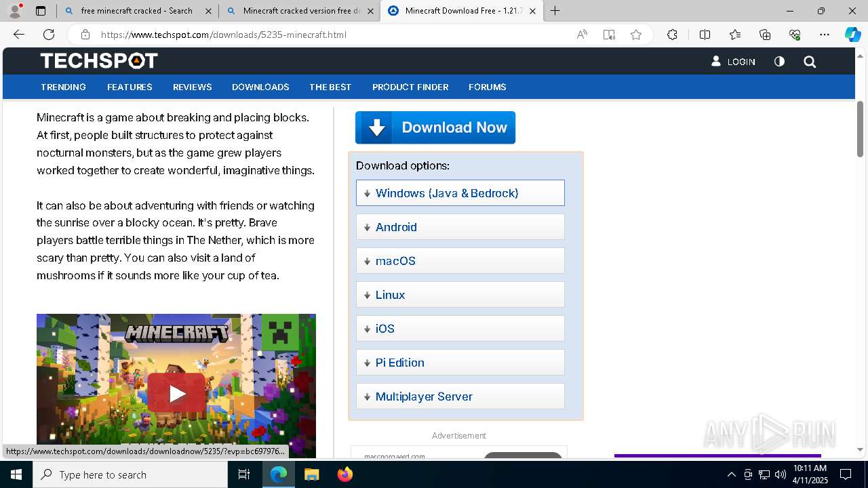Open the DOWNLOADS menu item

[260, 87]
